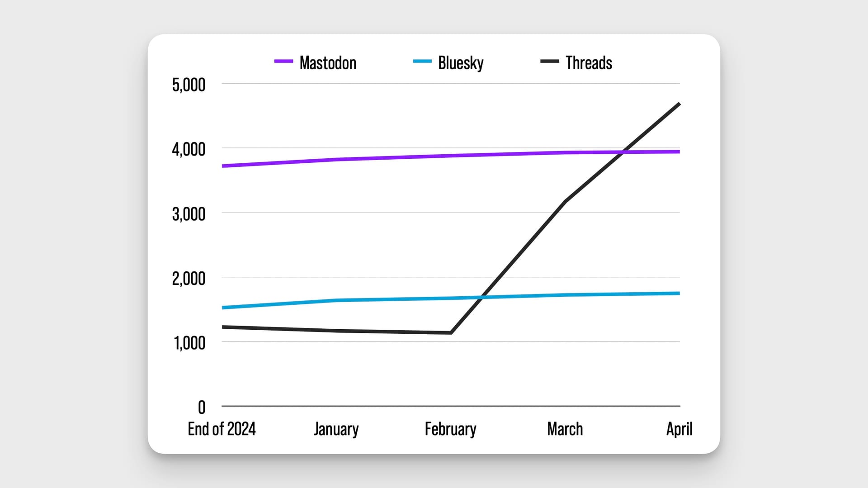Screen dimensions: 868x488
Task: Click the February x-axis label
Action: tap(450, 429)
